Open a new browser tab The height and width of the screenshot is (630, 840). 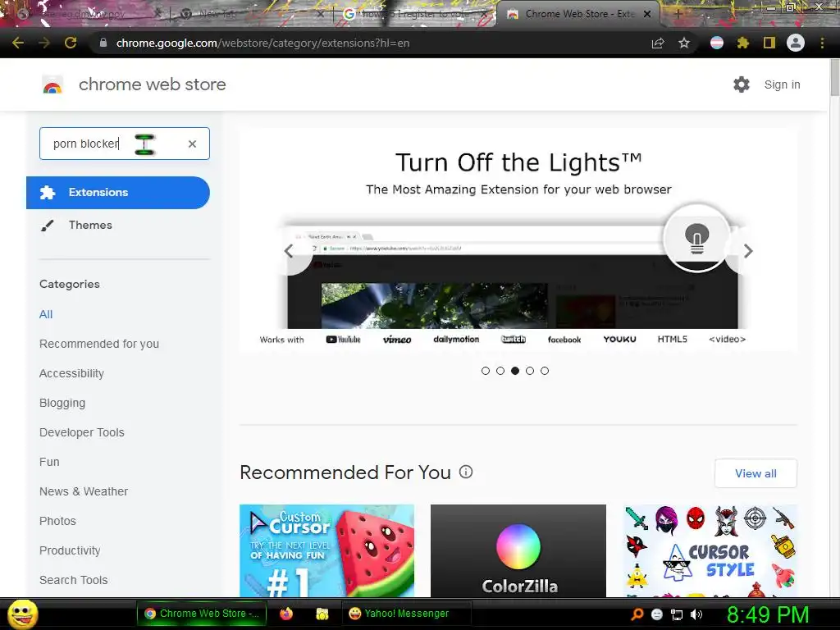[678, 14]
